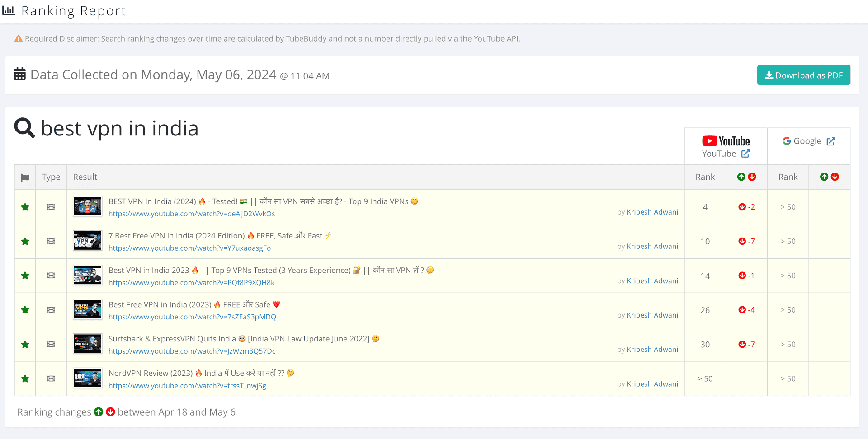The image size is (868, 439).
Task: Click the YouTube logo in the header
Action: coord(726,141)
